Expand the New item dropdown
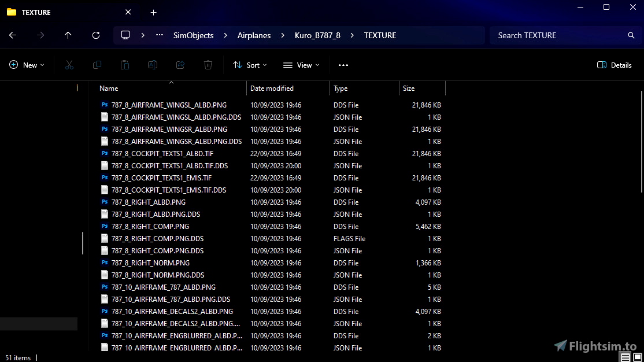 click(x=27, y=65)
